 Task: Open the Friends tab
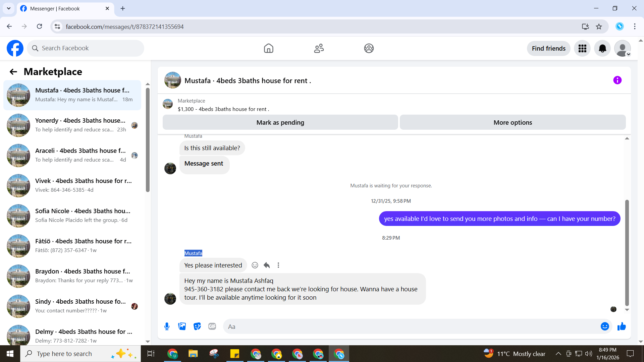click(319, 49)
